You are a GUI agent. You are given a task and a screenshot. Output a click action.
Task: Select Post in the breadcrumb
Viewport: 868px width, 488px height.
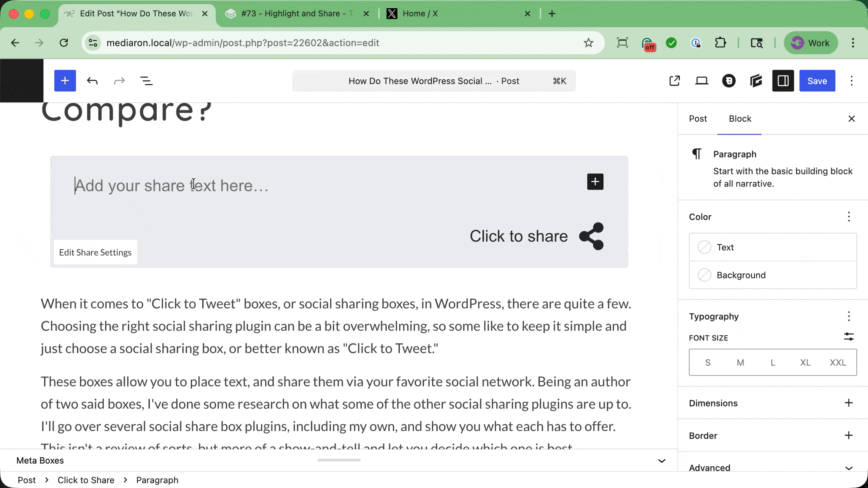[x=26, y=480]
